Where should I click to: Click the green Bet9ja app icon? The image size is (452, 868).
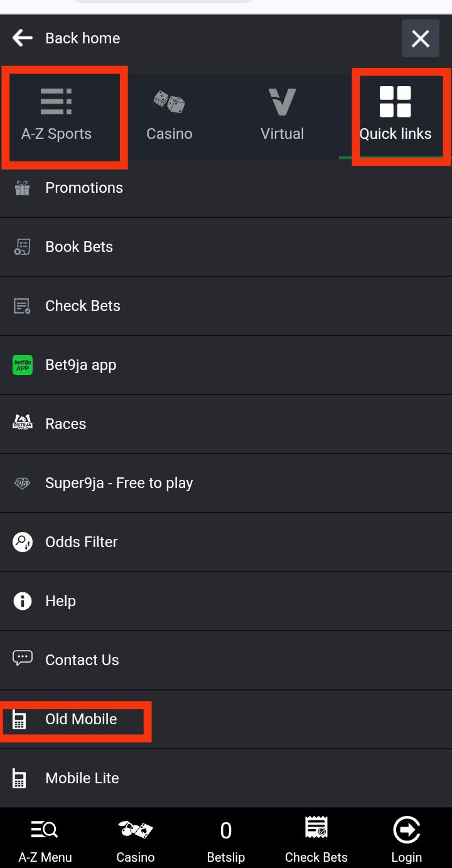point(23,365)
